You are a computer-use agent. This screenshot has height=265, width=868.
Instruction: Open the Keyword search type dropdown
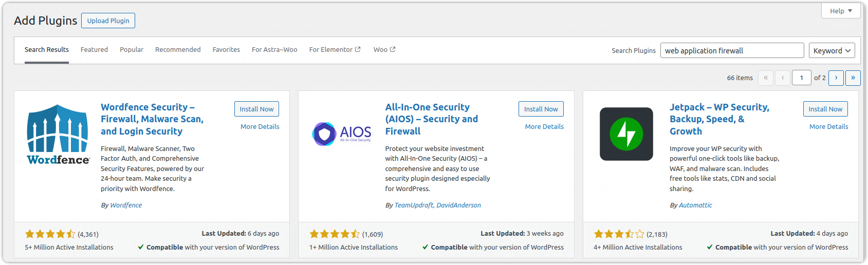(832, 50)
